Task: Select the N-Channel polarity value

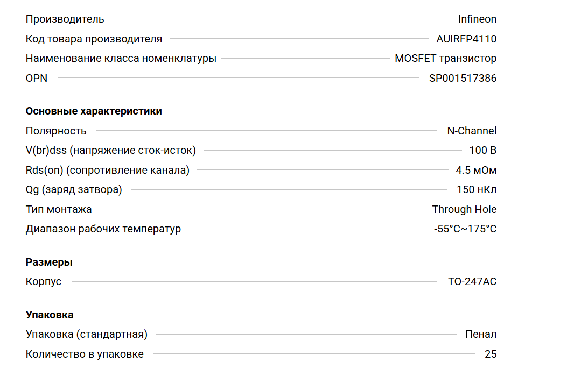Action: [x=472, y=131]
